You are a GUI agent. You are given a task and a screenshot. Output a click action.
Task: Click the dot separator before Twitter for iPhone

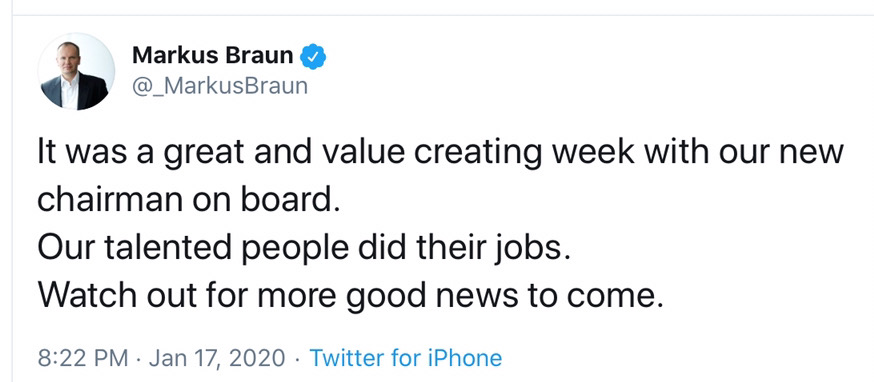pos(297,358)
